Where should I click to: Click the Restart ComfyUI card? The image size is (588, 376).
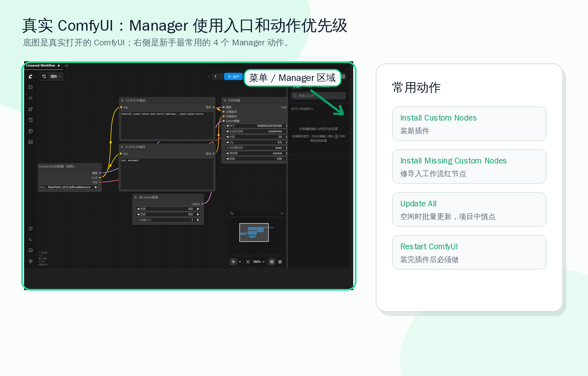pyautogui.click(x=469, y=253)
